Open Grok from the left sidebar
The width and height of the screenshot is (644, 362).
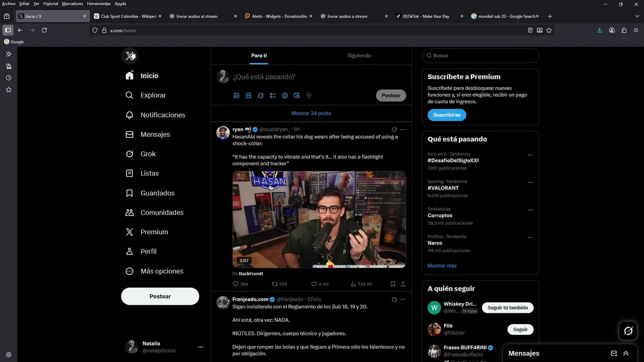[141, 154]
